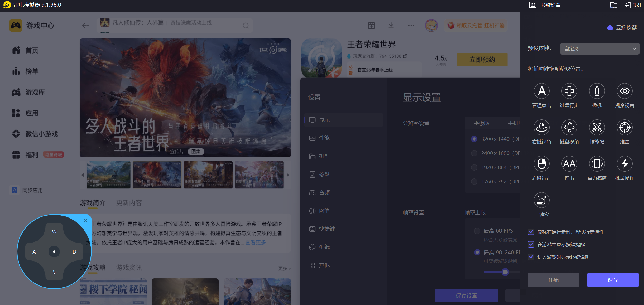Click the 批量操作 lightning icon
Image resolution: width=644 pixels, height=305 pixels.
click(624, 164)
